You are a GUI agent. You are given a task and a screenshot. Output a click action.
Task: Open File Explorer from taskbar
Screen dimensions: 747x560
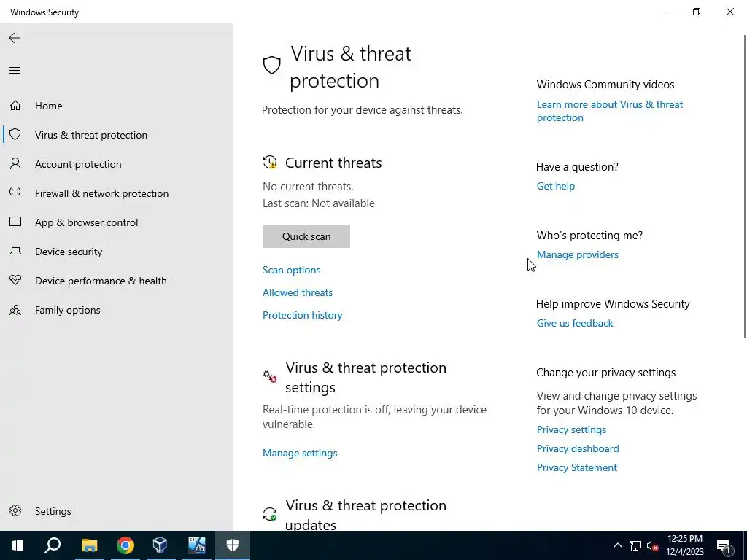[89, 545]
